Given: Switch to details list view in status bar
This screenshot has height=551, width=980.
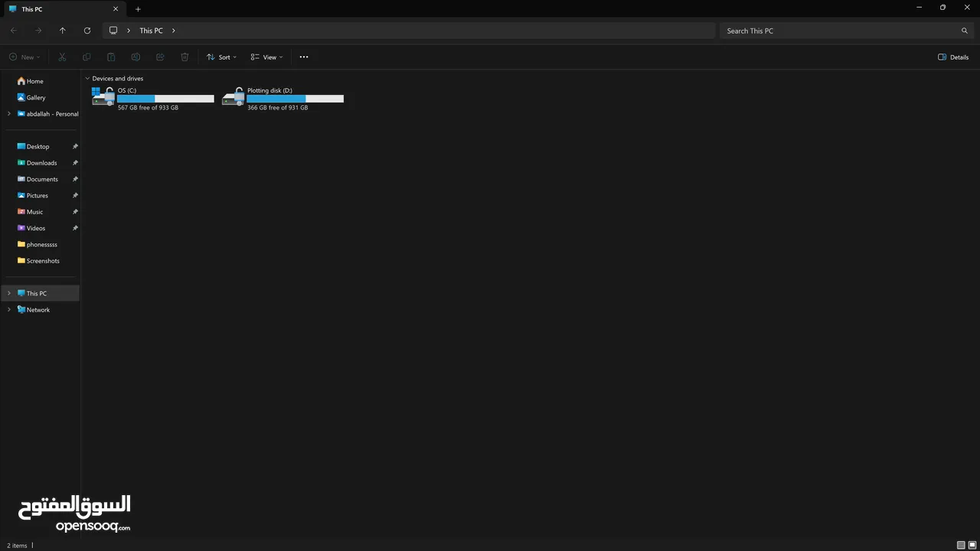Looking at the screenshot, I should pyautogui.click(x=961, y=545).
